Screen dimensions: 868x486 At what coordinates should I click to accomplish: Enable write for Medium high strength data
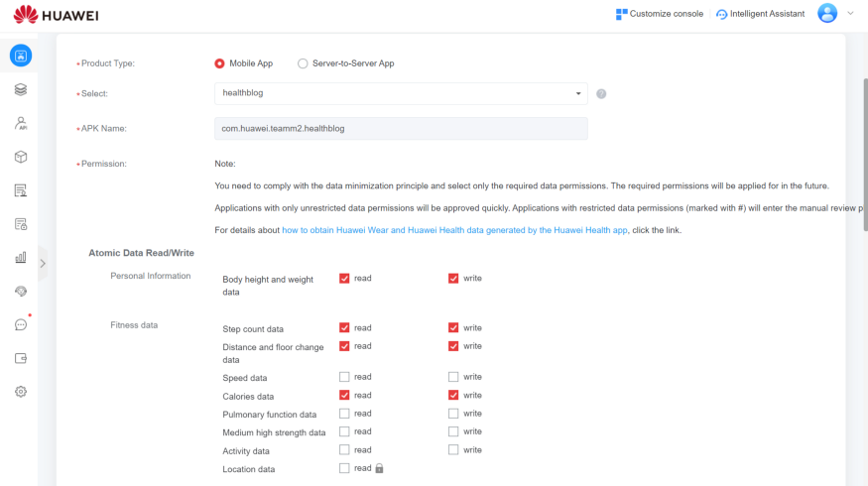453,431
